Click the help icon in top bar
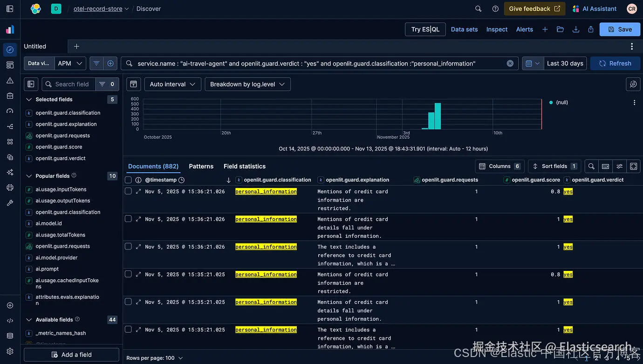The width and height of the screenshot is (643, 364). coord(495,9)
